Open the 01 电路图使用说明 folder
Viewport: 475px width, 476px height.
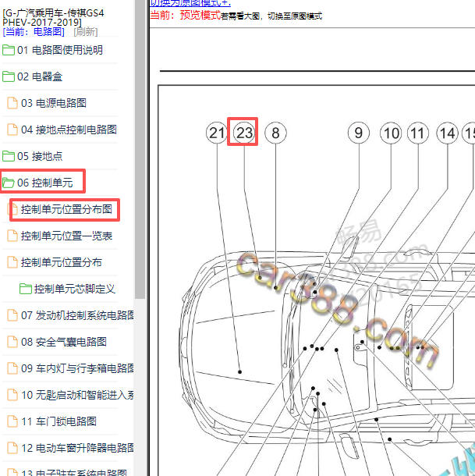click(60, 50)
